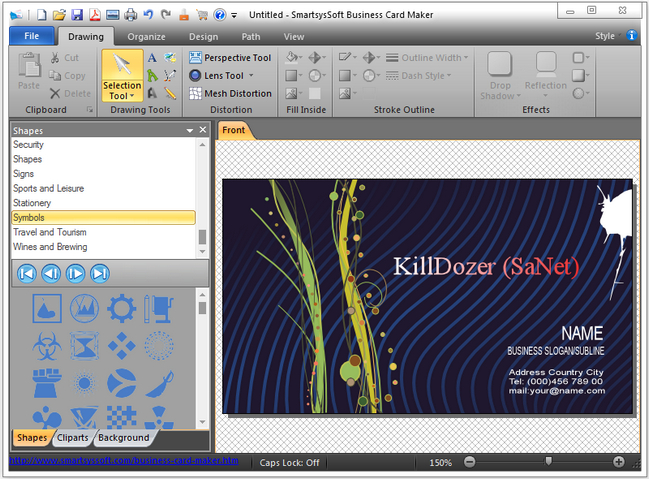Screen dimensions: 649x479
Task: Export to PDF using the PDF icon
Action: (95, 15)
